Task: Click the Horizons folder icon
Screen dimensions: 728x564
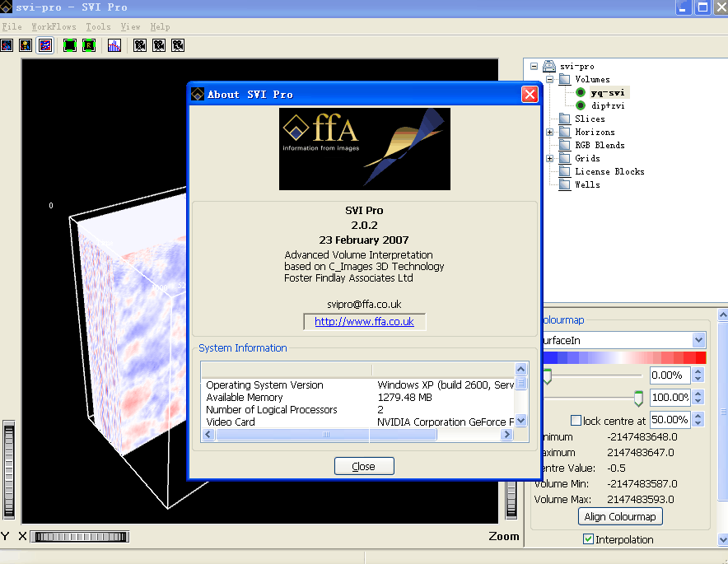Action: pos(565,132)
